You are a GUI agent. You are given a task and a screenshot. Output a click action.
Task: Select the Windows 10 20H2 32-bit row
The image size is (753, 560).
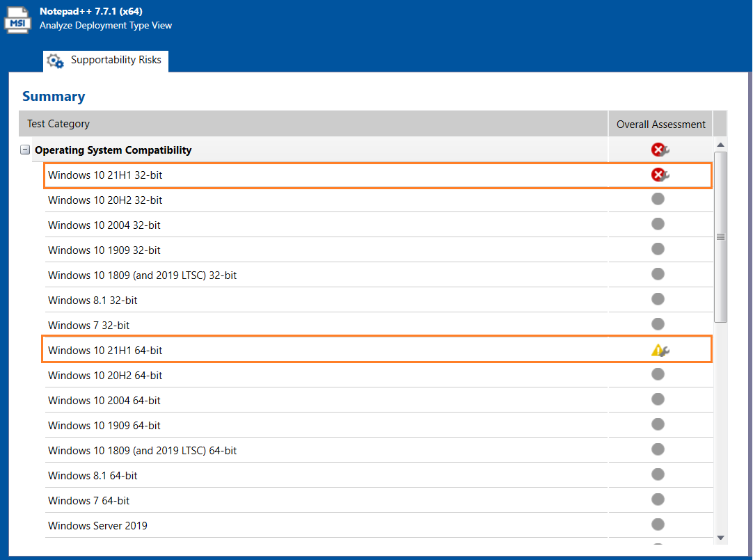[379, 200]
